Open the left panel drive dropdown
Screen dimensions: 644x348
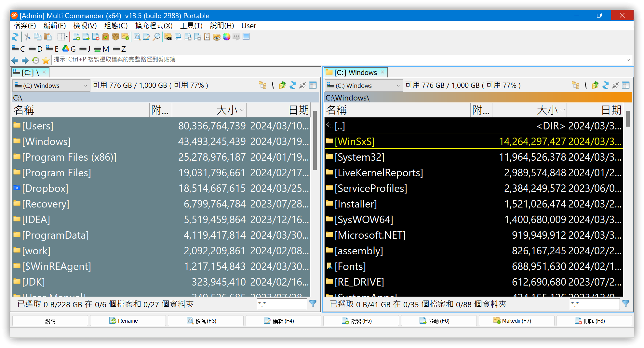click(x=51, y=86)
